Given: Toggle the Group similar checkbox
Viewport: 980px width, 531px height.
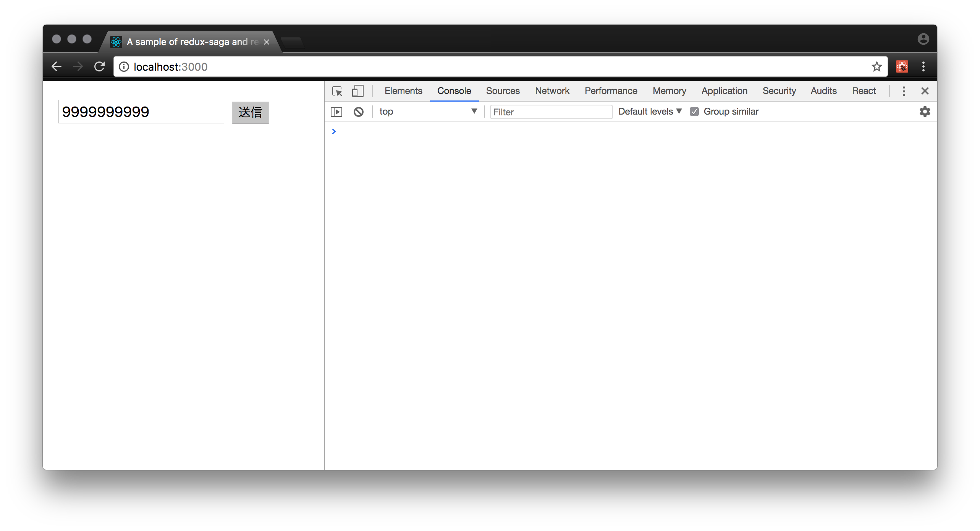Looking at the screenshot, I should pyautogui.click(x=694, y=111).
